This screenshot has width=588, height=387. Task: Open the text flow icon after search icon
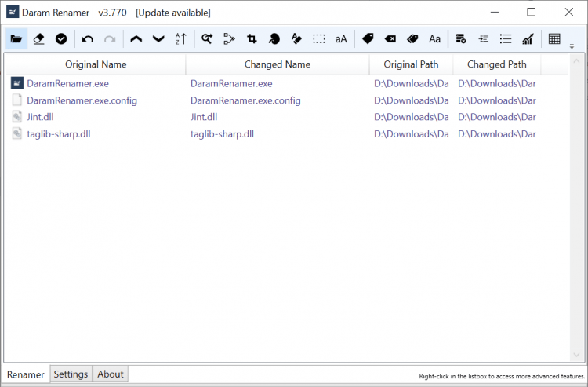click(x=229, y=38)
